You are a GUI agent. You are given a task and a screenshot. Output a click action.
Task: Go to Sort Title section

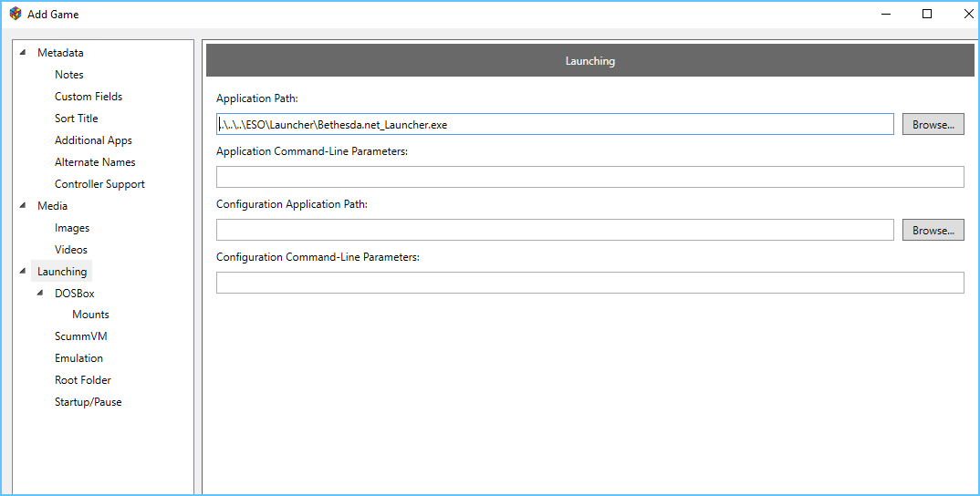tap(77, 118)
